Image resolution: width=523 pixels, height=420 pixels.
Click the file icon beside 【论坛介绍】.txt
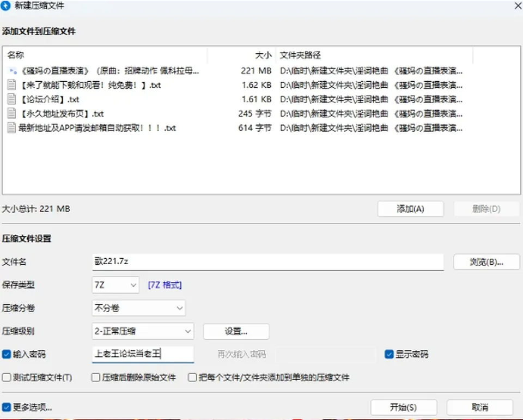pos(11,99)
